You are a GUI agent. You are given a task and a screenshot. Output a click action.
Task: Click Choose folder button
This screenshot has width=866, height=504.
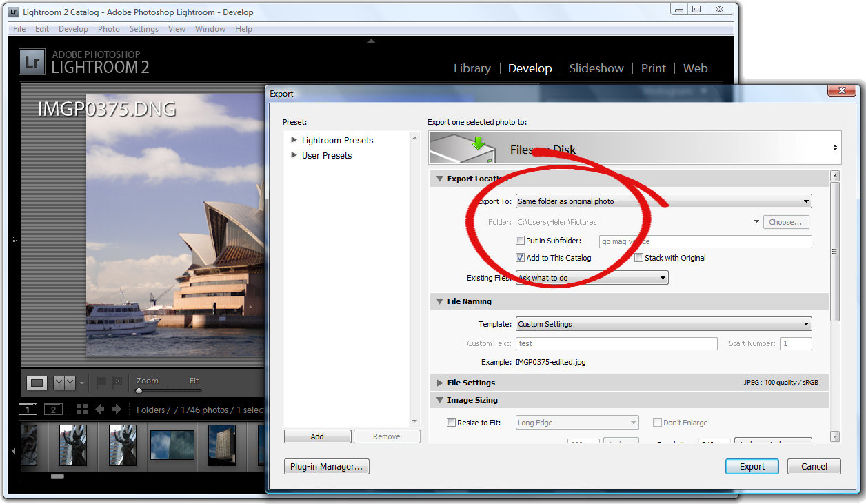coord(785,222)
